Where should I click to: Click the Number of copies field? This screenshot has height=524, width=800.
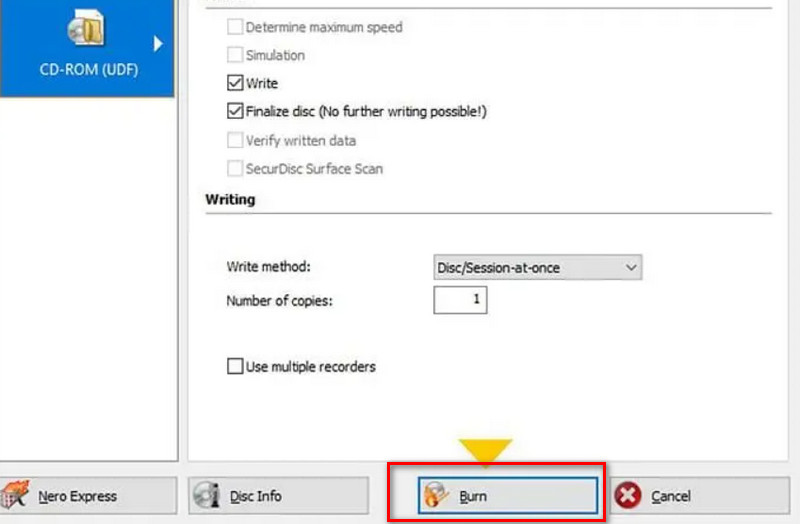click(x=460, y=300)
